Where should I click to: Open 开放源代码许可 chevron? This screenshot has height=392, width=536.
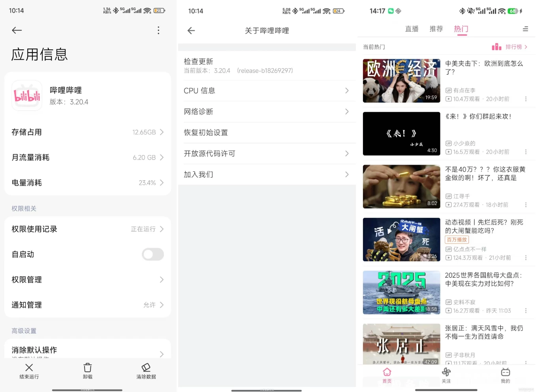pyautogui.click(x=347, y=154)
